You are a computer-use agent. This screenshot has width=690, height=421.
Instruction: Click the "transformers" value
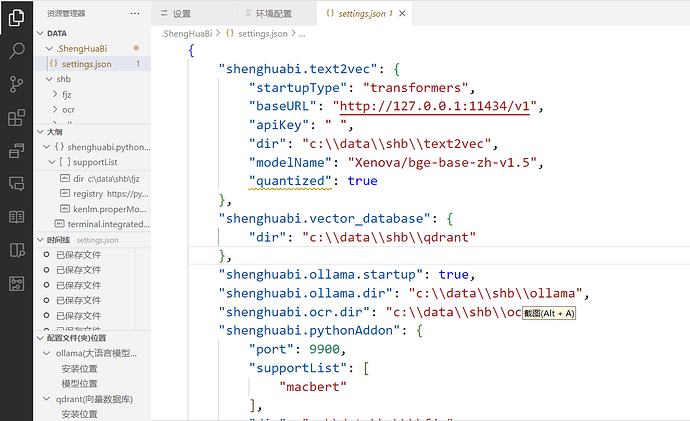(x=416, y=88)
